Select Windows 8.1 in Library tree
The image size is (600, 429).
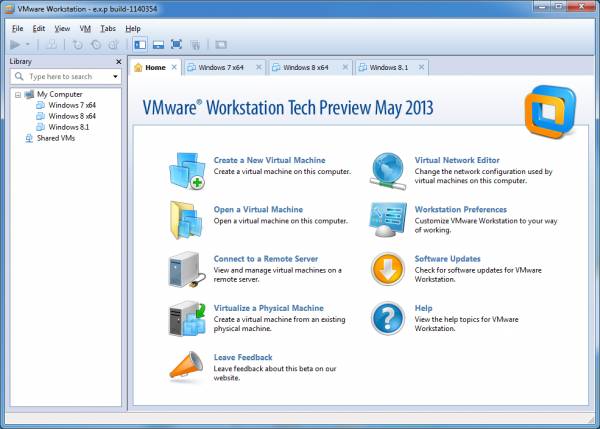(68, 127)
